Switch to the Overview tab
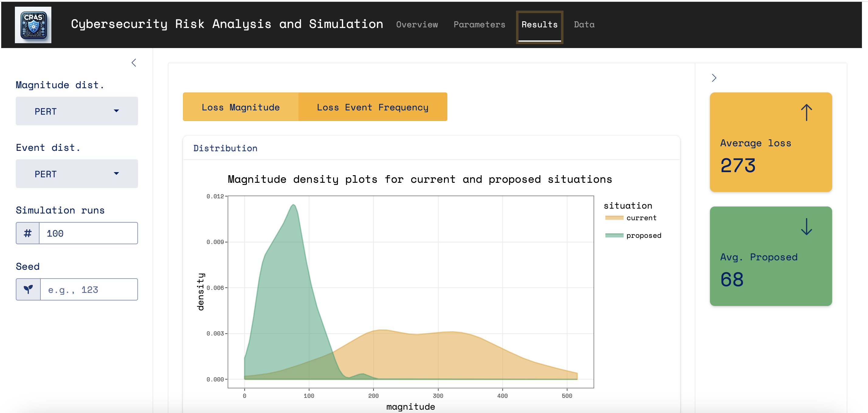The height and width of the screenshot is (413, 868). click(417, 25)
